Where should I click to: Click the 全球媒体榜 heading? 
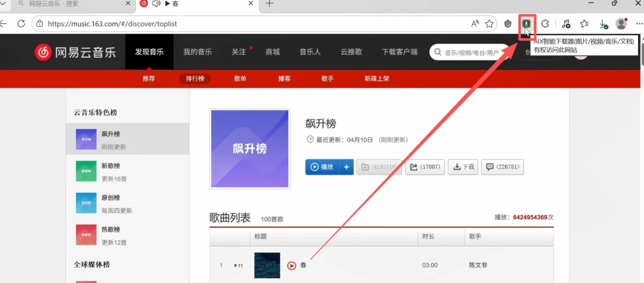tap(92, 265)
